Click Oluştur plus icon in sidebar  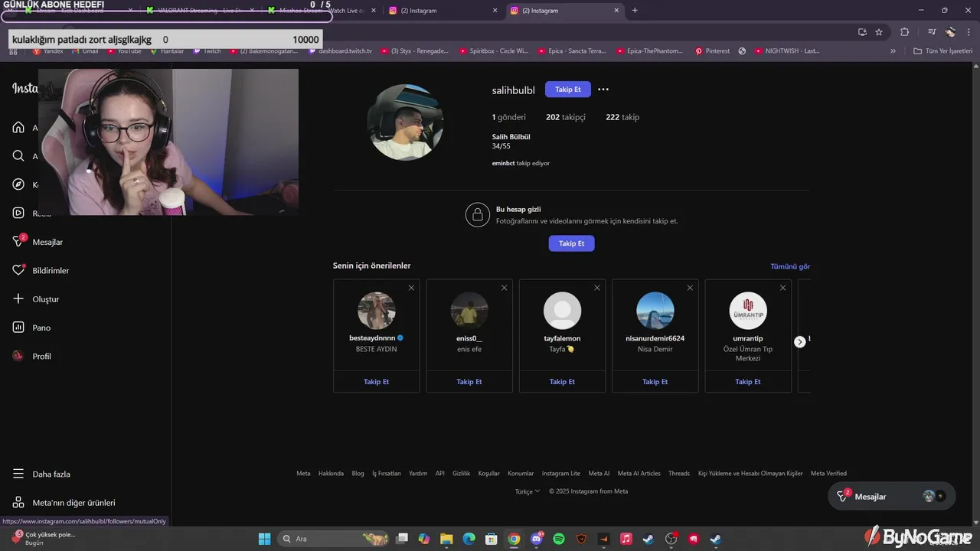click(x=18, y=298)
